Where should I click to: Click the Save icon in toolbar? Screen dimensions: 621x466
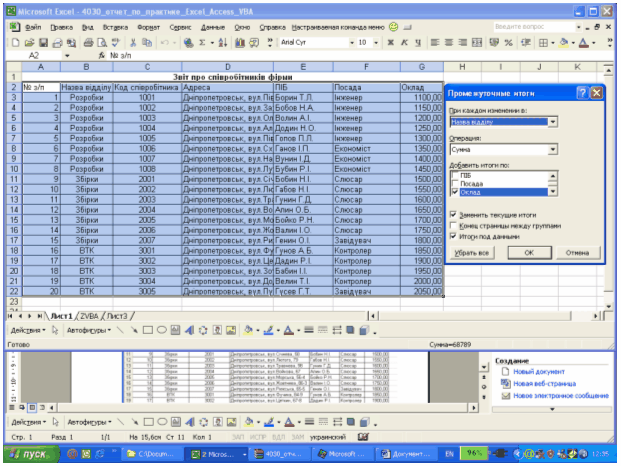(x=44, y=44)
